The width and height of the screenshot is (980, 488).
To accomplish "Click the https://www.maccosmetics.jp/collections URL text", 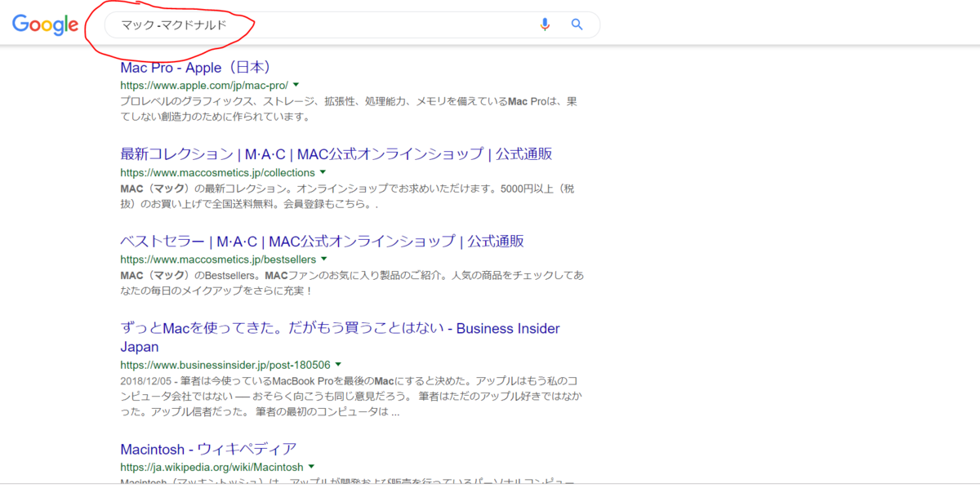I will pyautogui.click(x=217, y=173).
